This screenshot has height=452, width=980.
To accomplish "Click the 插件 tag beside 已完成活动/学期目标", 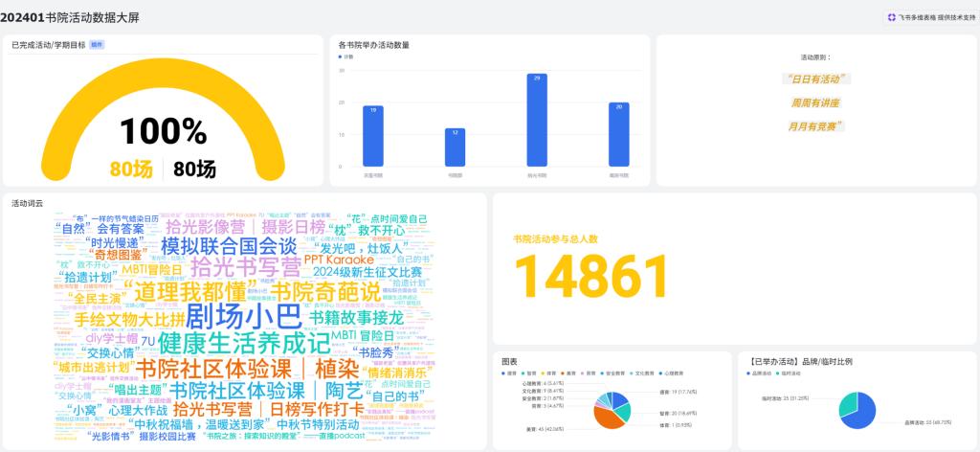I will pos(97,44).
